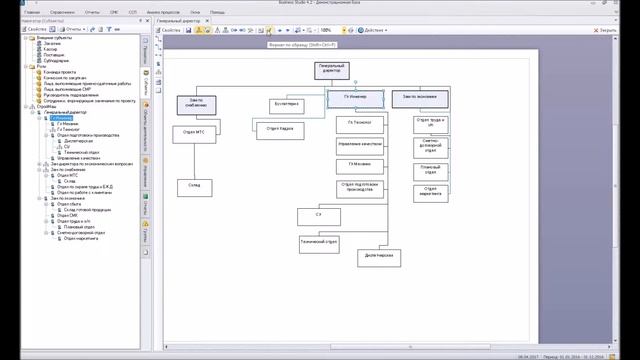640x360 pixels.
Task: Open the Действия dropdown menu
Action: pos(373,30)
